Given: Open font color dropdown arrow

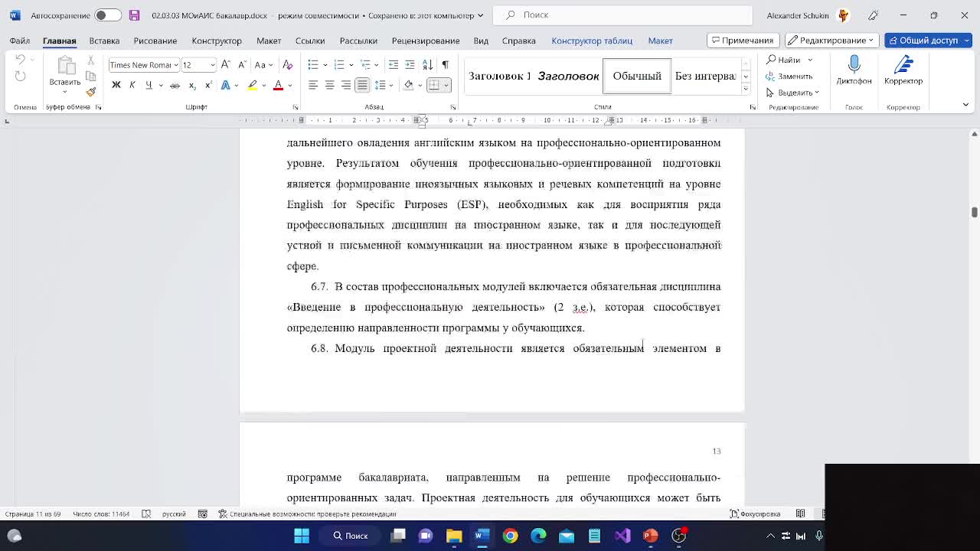Looking at the screenshot, I should 289,85.
